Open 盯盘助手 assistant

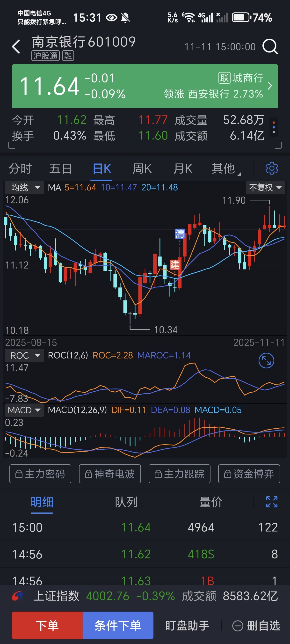coord(187,626)
